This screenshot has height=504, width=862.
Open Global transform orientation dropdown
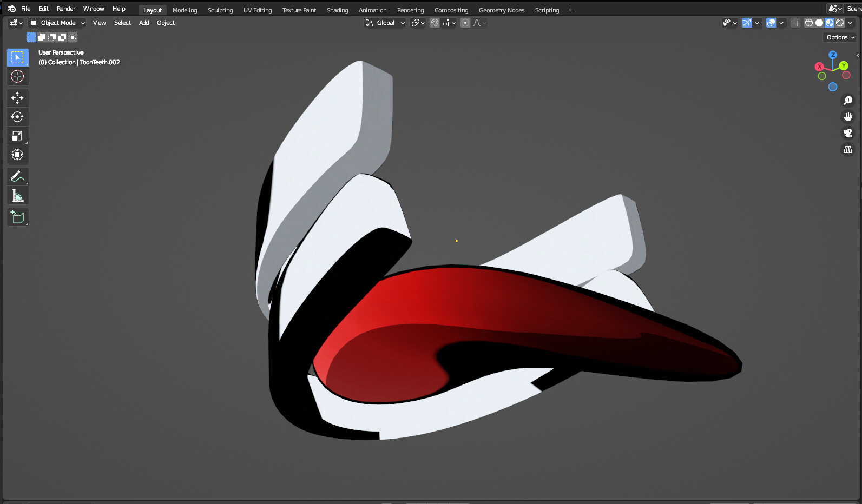click(385, 23)
